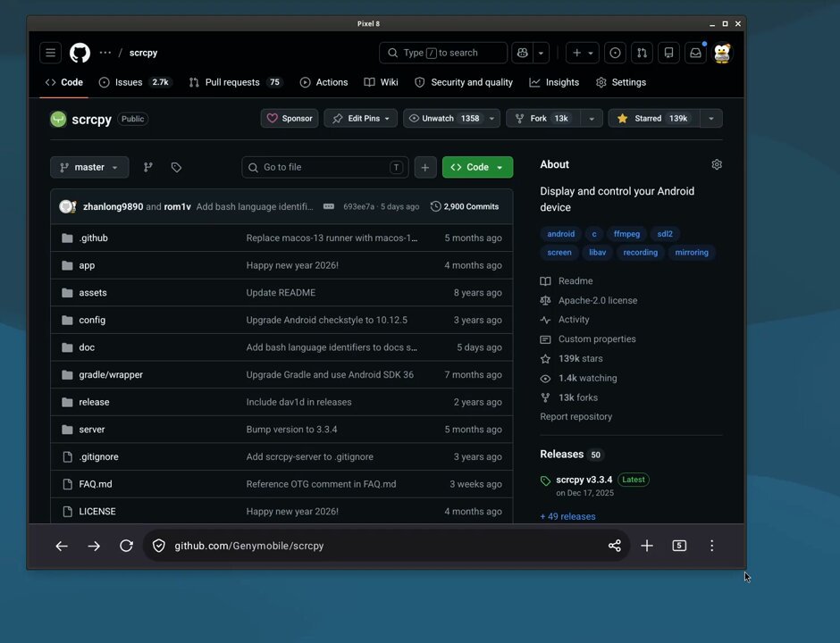Toggle the Starred button
Viewport: 840px width, 643px height.
(x=653, y=118)
